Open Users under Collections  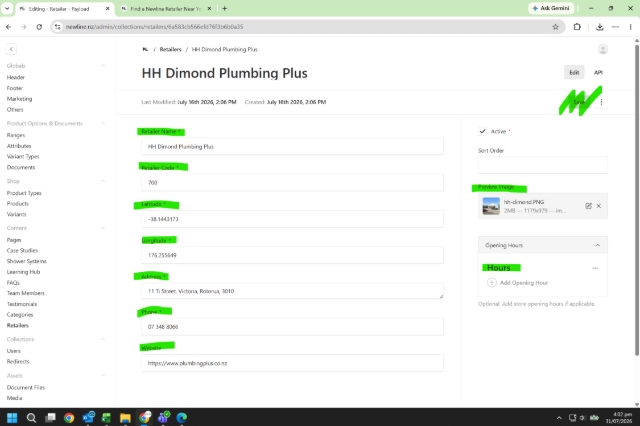pos(13,351)
